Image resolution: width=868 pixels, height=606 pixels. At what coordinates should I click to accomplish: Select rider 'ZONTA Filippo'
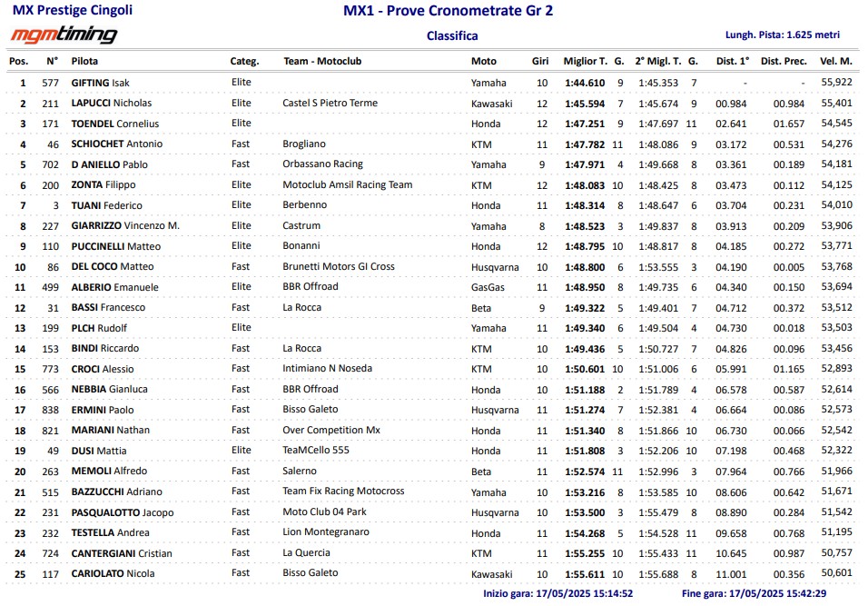pos(104,185)
